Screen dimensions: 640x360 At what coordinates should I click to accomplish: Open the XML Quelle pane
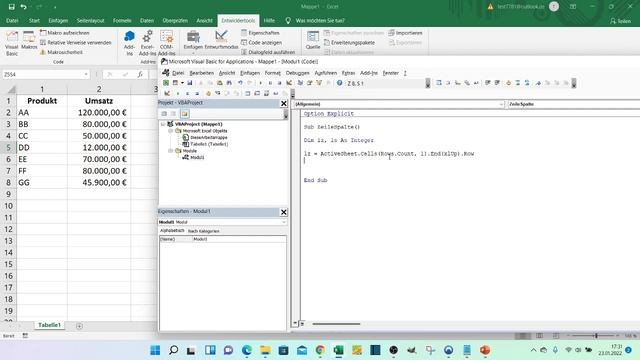coord(313,41)
